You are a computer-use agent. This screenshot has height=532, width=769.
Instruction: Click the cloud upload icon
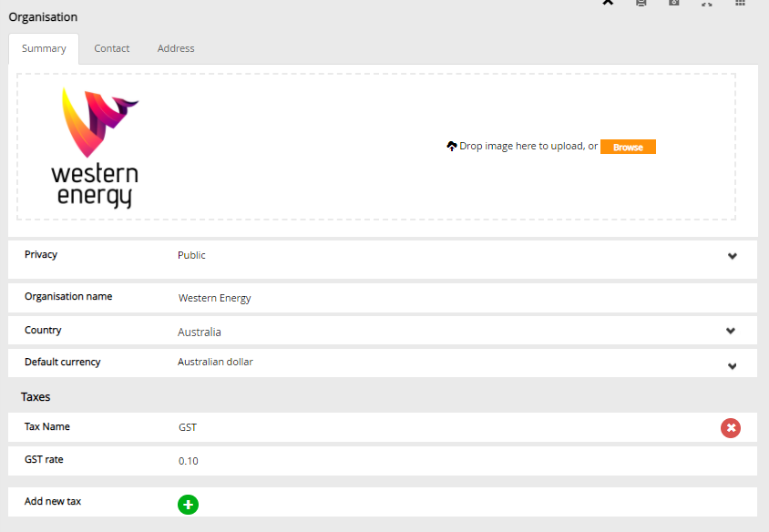452,146
